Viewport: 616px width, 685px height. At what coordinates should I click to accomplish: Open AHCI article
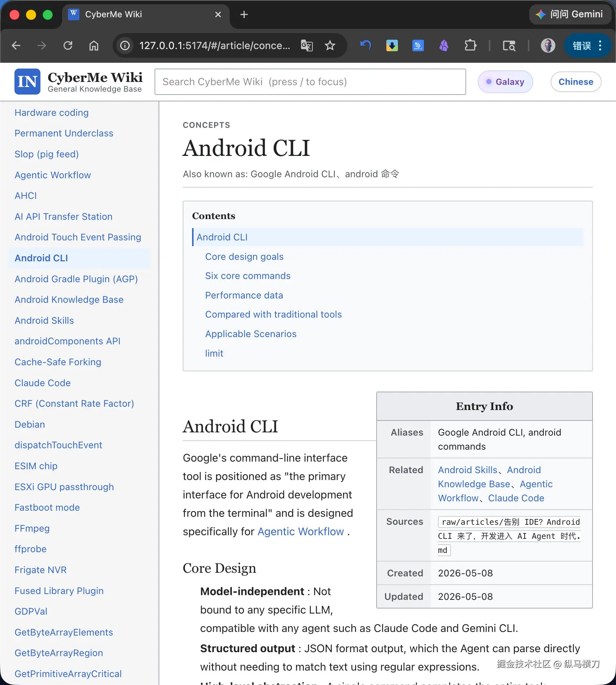tap(26, 196)
